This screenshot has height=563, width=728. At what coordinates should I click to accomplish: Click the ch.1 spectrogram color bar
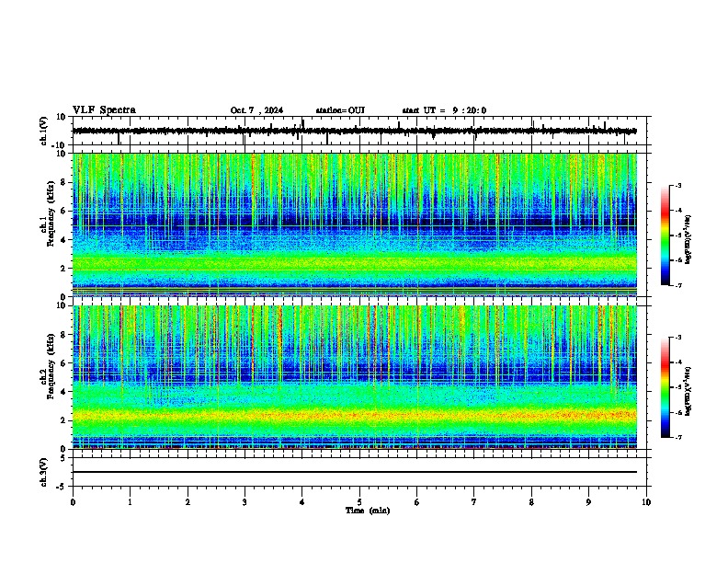click(x=665, y=236)
